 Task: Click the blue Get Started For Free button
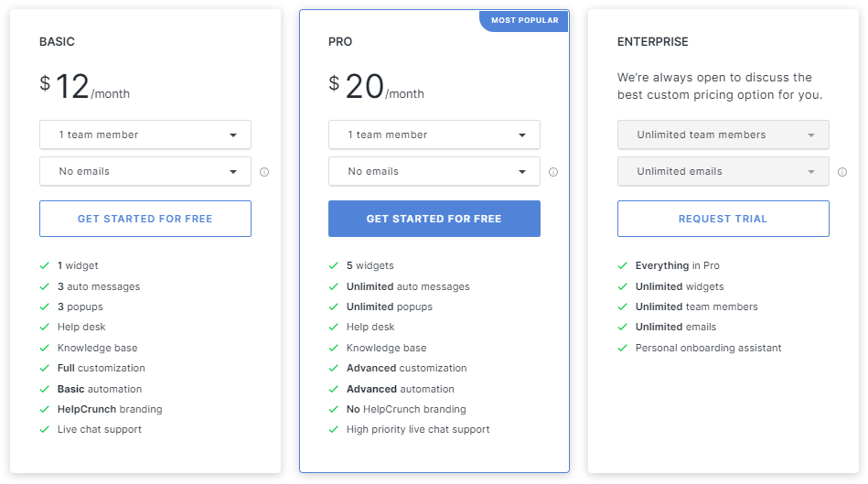click(434, 219)
